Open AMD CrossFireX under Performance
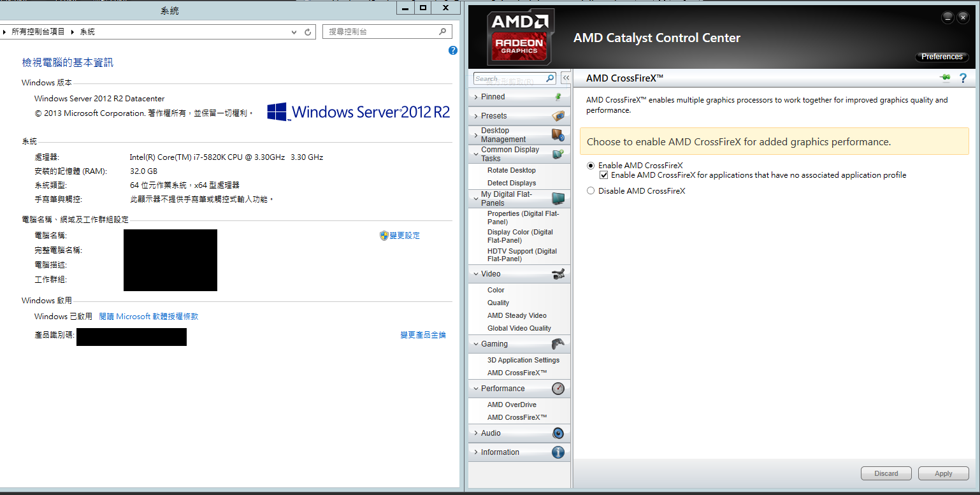This screenshot has width=980, height=495. tap(517, 417)
